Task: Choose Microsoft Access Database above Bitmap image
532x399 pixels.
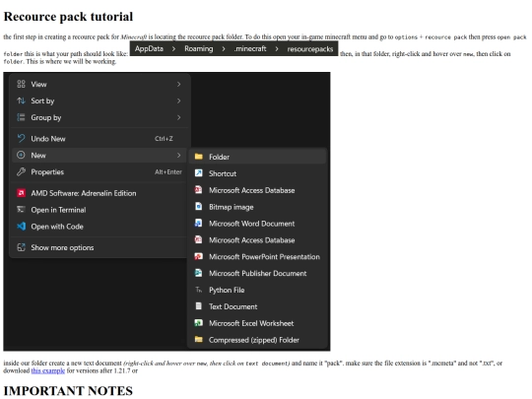Action: point(251,190)
